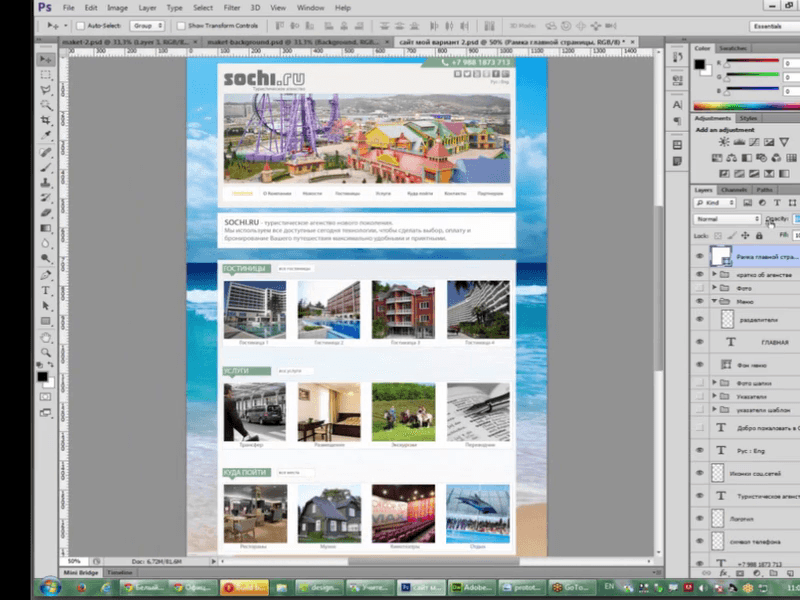Viewport: 800px width, 600px height.
Task: Select the Path Selection tool
Action: (x=45, y=306)
